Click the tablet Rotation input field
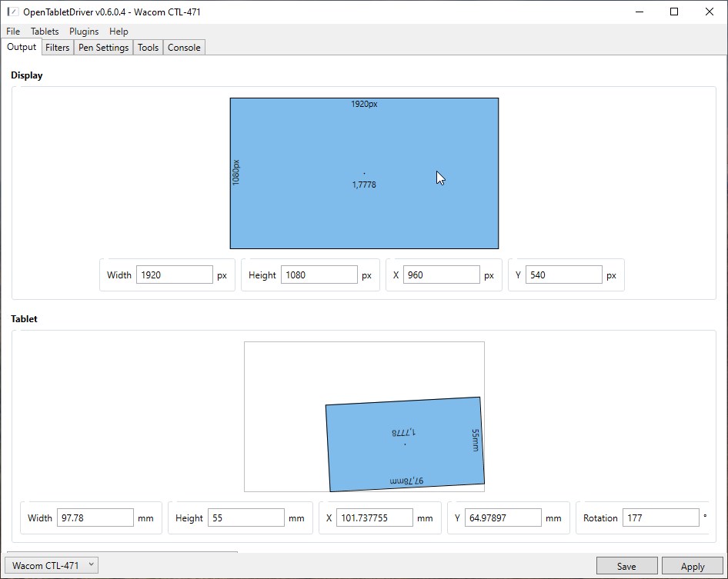This screenshot has height=579, width=728. (660, 518)
